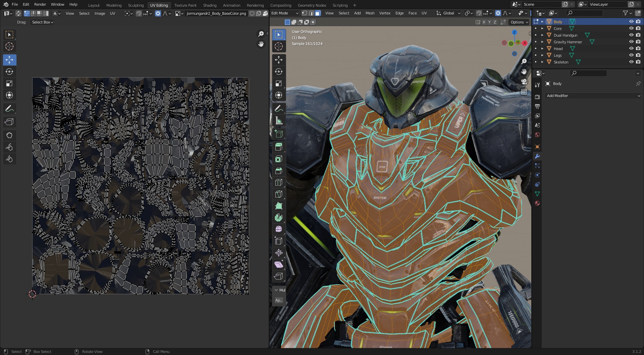Collapse the Mul operator panel
This screenshot has height=355, width=644.
point(276,290)
